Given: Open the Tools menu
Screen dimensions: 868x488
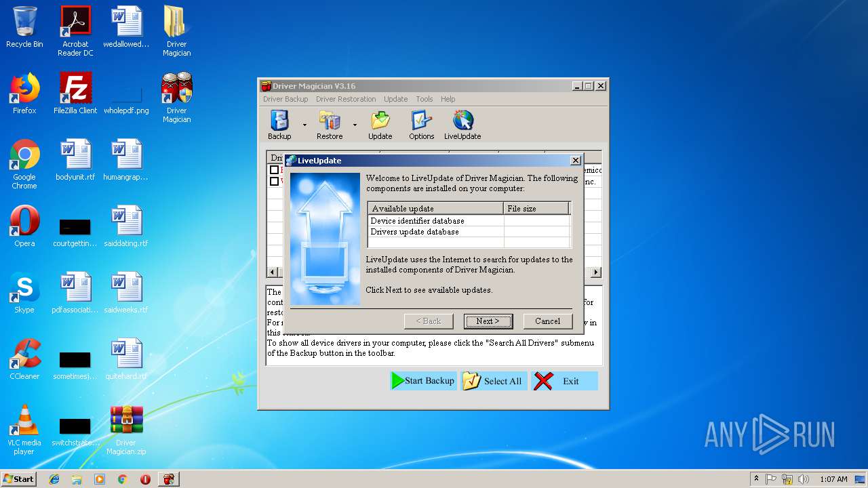Looking at the screenshot, I should tap(425, 99).
